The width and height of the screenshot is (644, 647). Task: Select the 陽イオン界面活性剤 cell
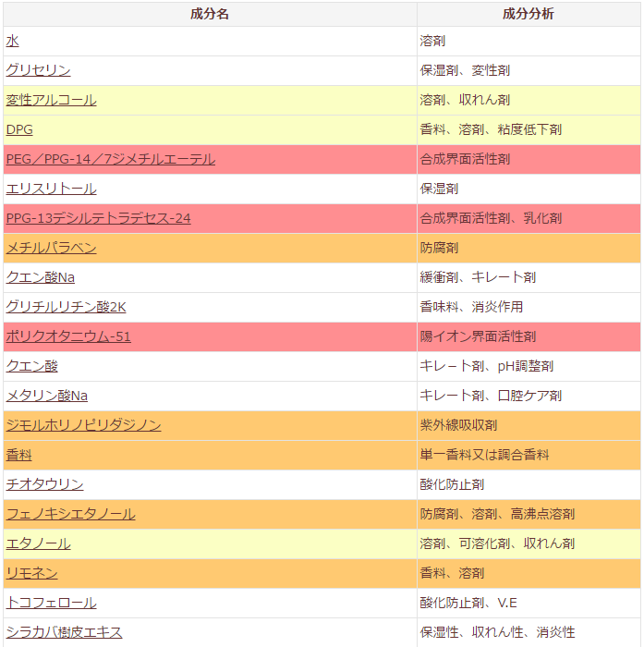[x=529, y=336]
